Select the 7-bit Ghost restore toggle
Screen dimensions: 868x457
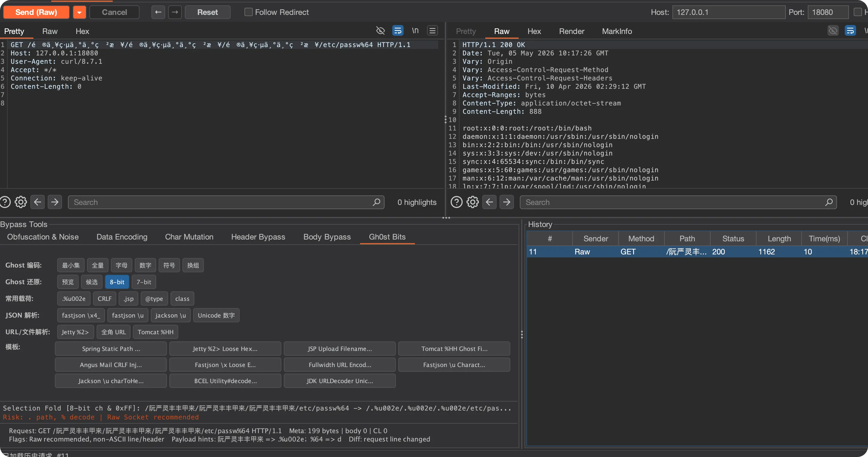tap(144, 282)
